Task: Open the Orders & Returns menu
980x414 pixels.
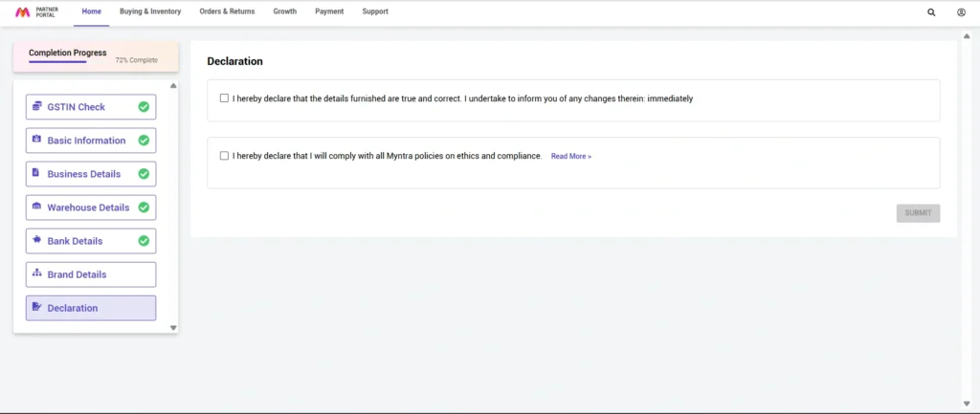Action: tap(227, 11)
